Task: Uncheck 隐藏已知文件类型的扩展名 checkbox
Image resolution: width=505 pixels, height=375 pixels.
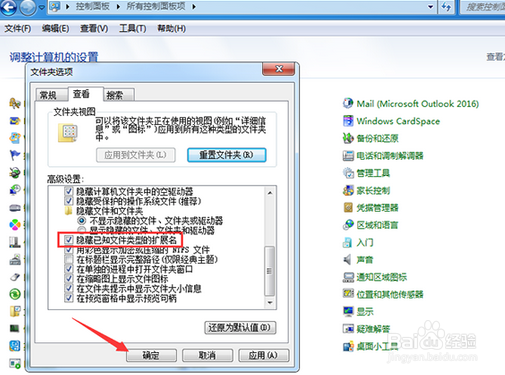Action: coord(68,240)
